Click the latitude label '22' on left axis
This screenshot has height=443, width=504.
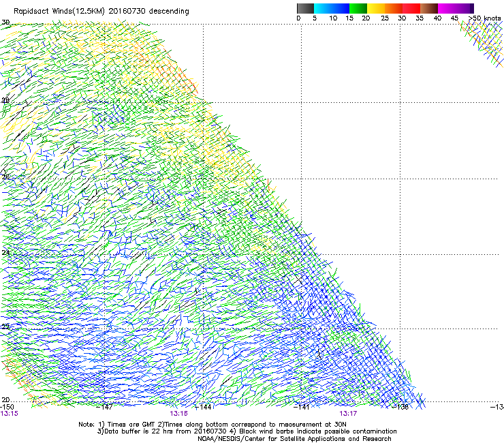coord(5,326)
